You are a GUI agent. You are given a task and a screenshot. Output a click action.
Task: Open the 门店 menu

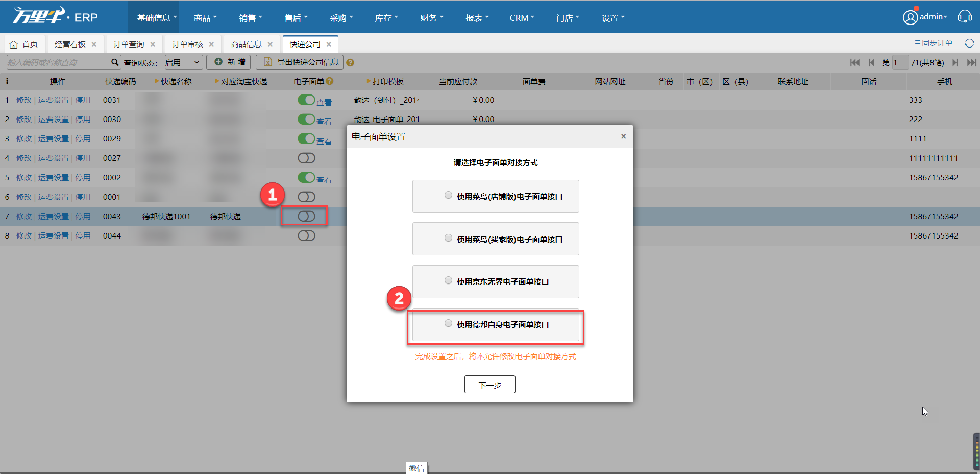pyautogui.click(x=567, y=17)
